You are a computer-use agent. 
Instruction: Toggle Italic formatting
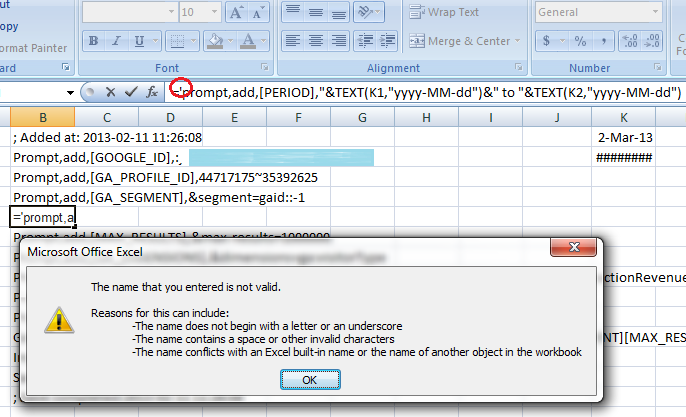pos(116,41)
